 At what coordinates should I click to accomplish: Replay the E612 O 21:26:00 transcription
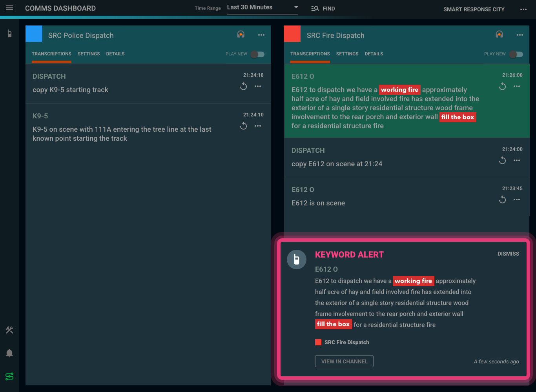click(503, 86)
